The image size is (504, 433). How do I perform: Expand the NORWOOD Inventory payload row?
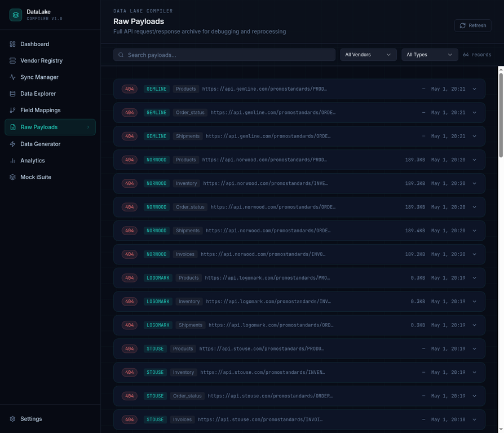(299, 184)
